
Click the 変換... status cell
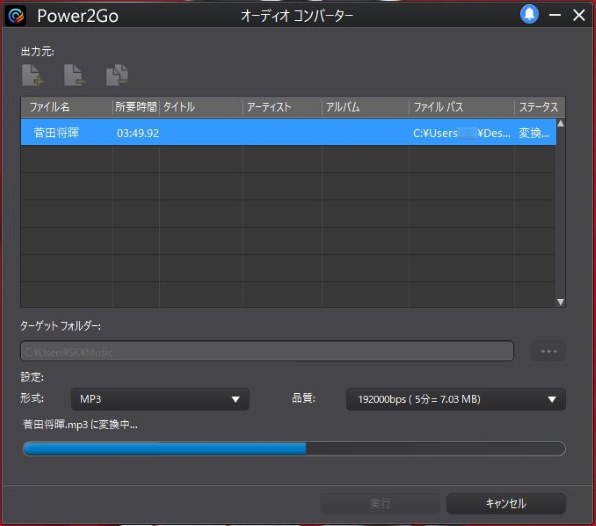(x=534, y=133)
